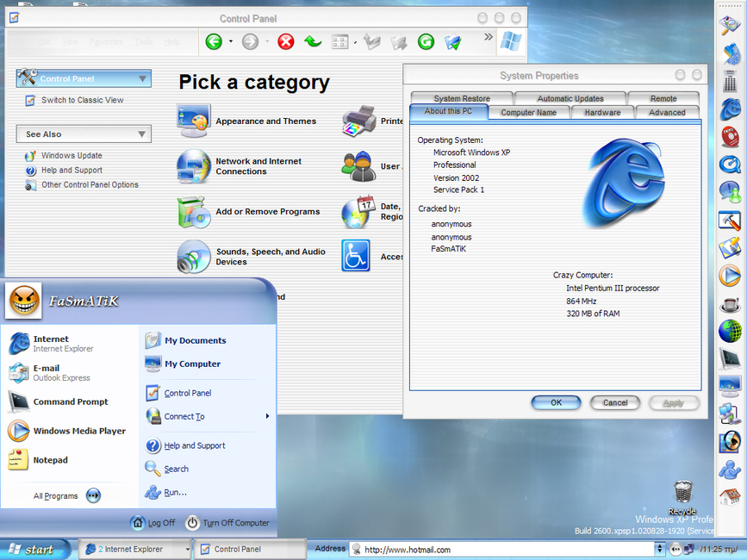The image size is (747, 560).
Task: Click OK in System Properties
Action: point(556,403)
